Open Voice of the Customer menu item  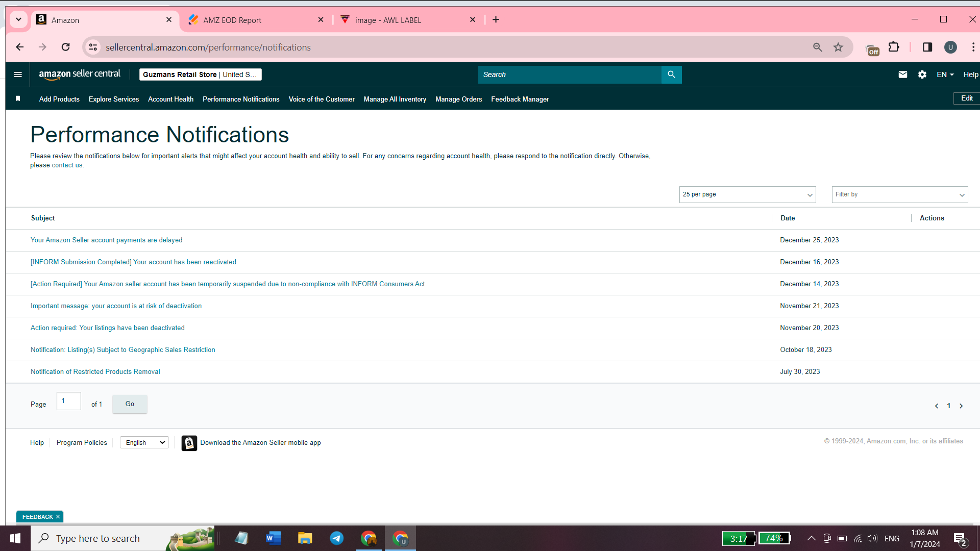tap(322, 99)
